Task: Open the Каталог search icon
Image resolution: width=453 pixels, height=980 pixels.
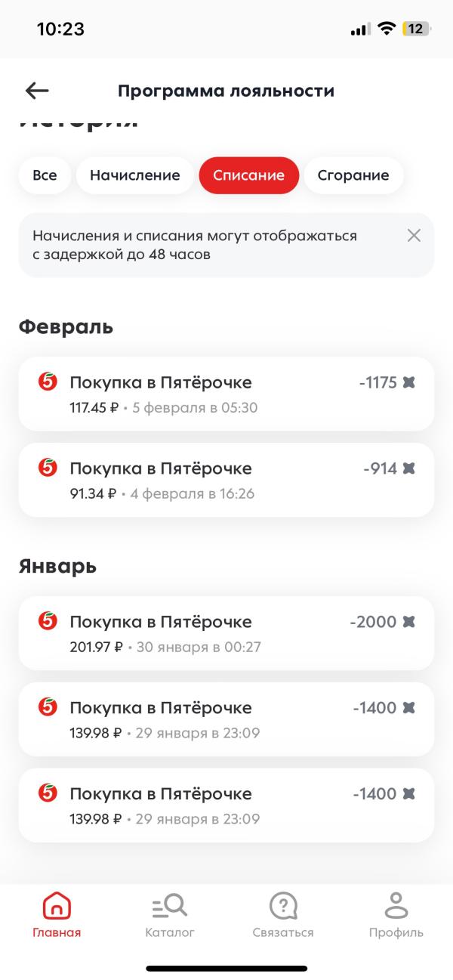Action: pos(170,904)
